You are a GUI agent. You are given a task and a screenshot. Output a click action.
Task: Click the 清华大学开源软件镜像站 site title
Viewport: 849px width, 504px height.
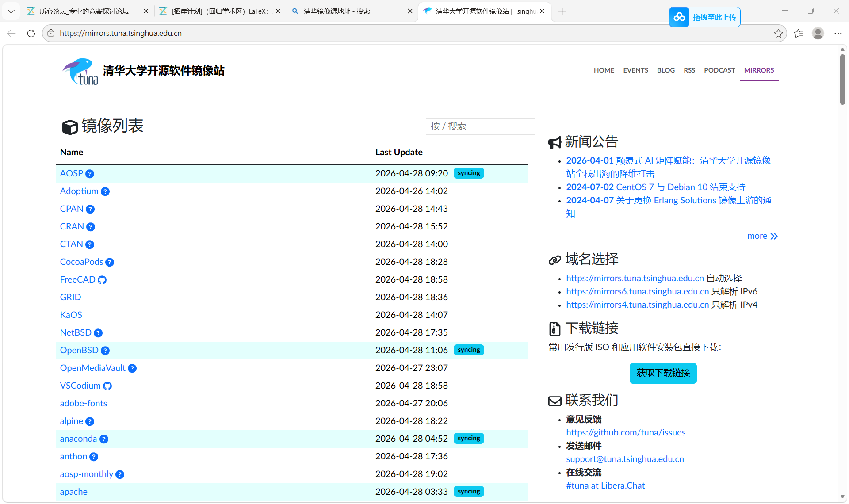tap(164, 71)
